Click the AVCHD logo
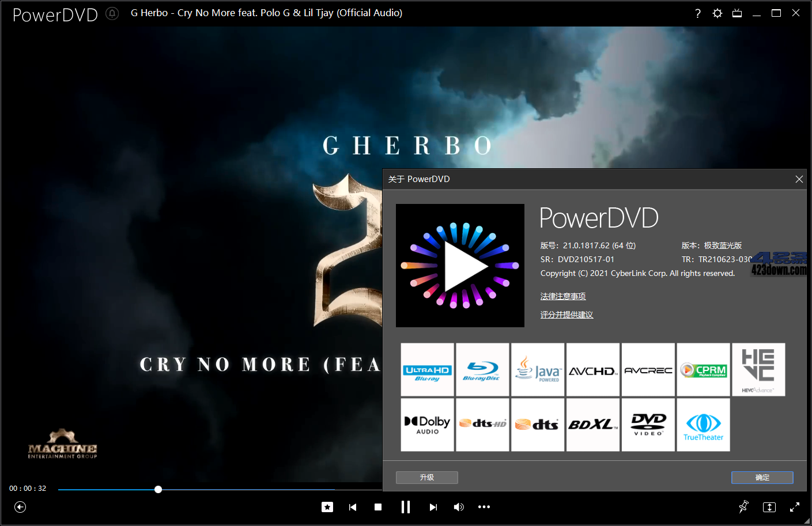Viewport: 812px width, 526px height. (593, 370)
